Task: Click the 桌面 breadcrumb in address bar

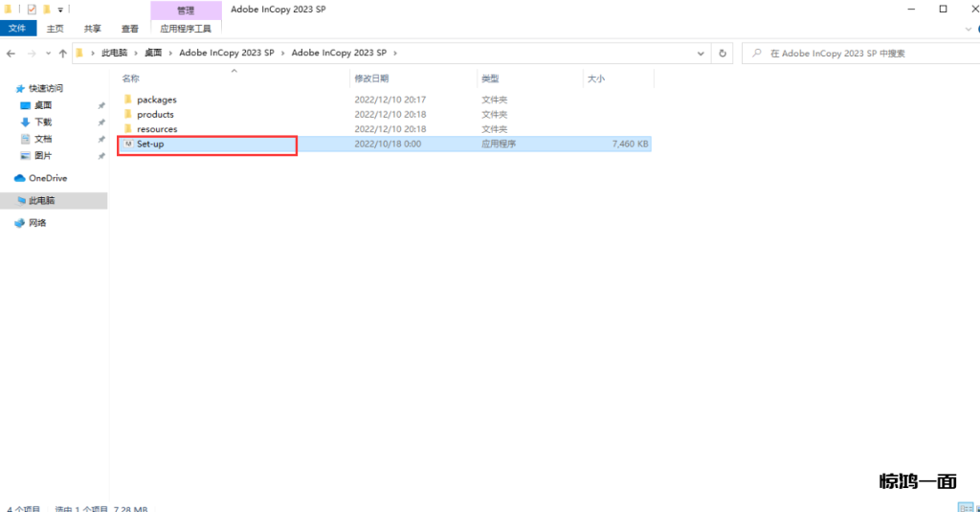Action: pos(153,54)
